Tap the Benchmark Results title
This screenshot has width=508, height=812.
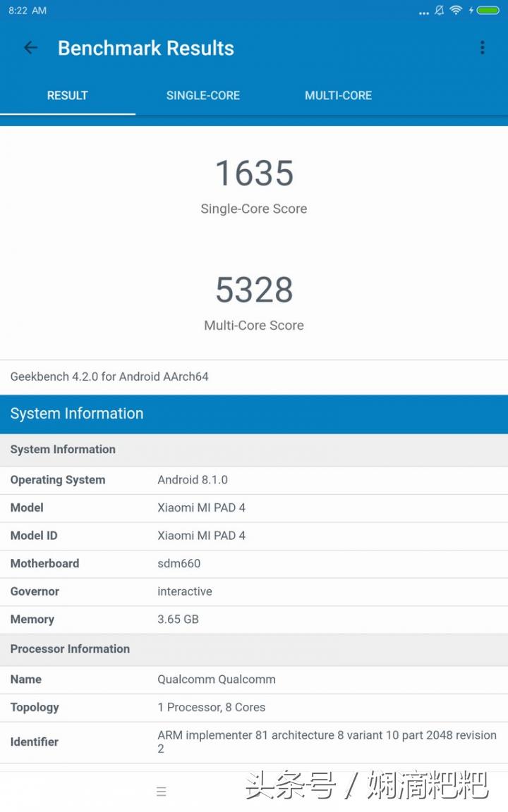pyautogui.click(x=145, y=48)
